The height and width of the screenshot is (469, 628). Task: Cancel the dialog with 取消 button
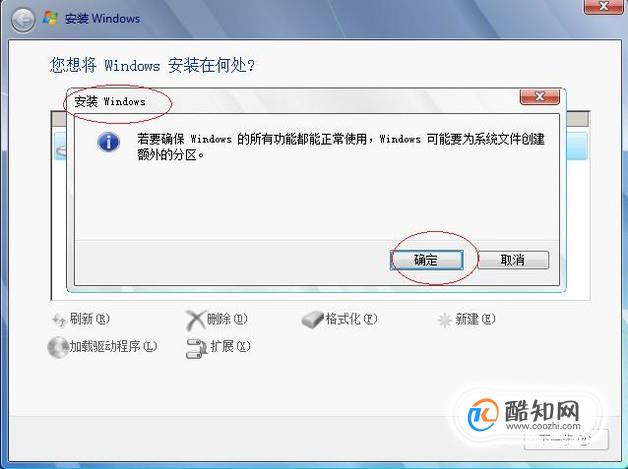(513, 260)
